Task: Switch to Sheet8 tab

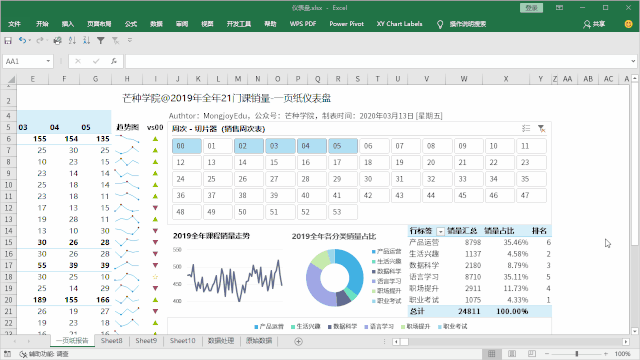Action: click(111, 341)
